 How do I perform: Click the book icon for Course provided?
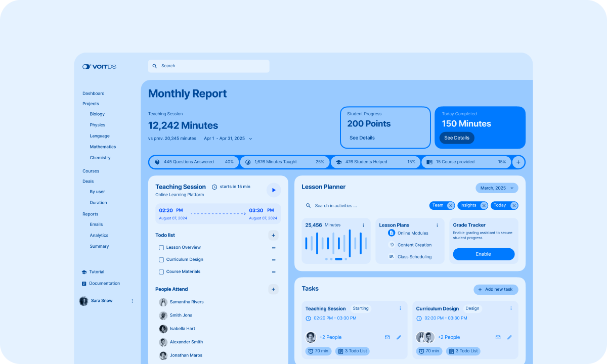pyautogui.click(x=429, y=162)
